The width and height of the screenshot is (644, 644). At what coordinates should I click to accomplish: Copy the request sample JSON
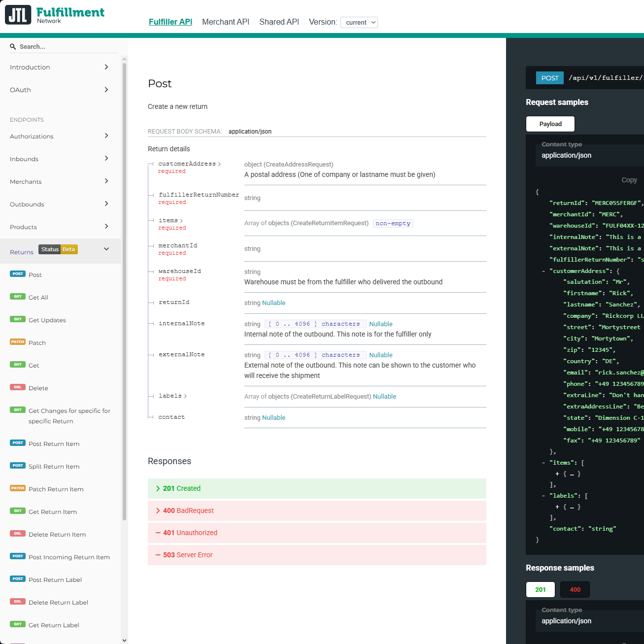tap(629, 180)
